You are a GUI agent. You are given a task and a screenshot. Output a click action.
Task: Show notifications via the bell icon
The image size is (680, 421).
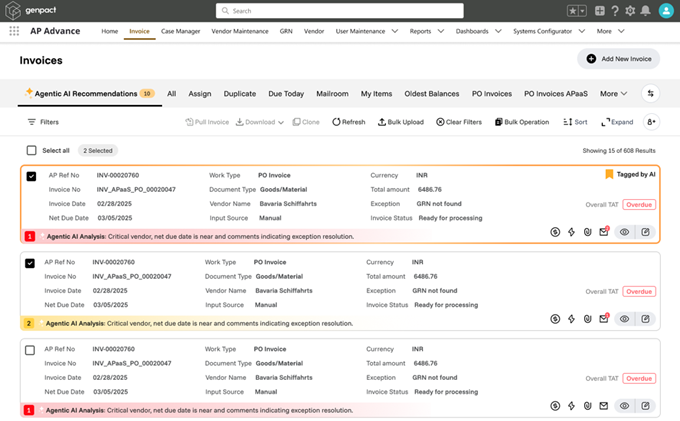(645, 11)
